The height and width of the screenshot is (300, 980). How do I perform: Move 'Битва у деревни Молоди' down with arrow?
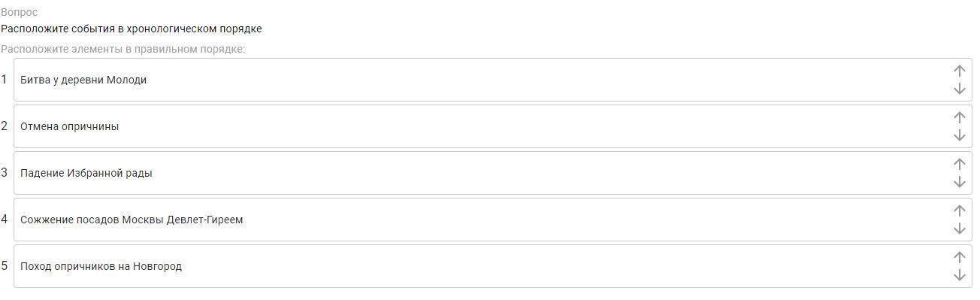(x=959, y=89)
